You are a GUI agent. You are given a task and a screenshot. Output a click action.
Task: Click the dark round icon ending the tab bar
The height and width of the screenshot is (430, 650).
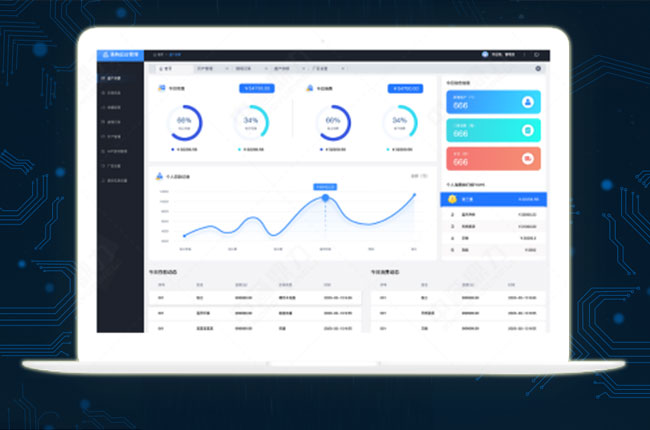[539, 69]
